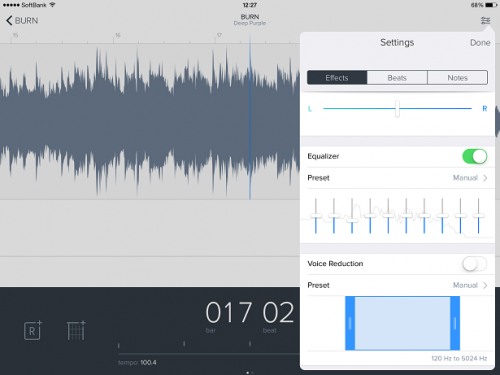Screen dimensions: 500x375
Task: Tap the tempo slider track at the bottom
Action: coord(208,354)
